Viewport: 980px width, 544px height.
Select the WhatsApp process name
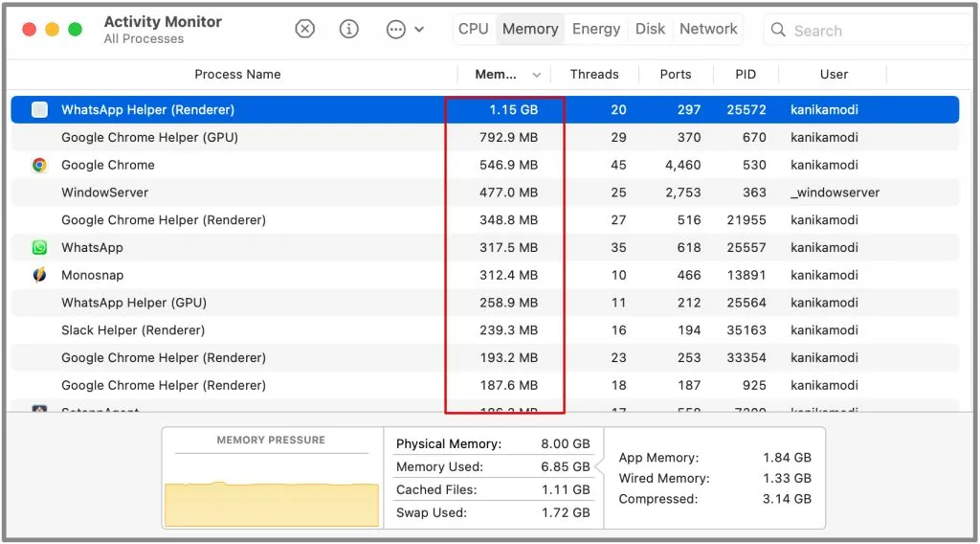92,248
